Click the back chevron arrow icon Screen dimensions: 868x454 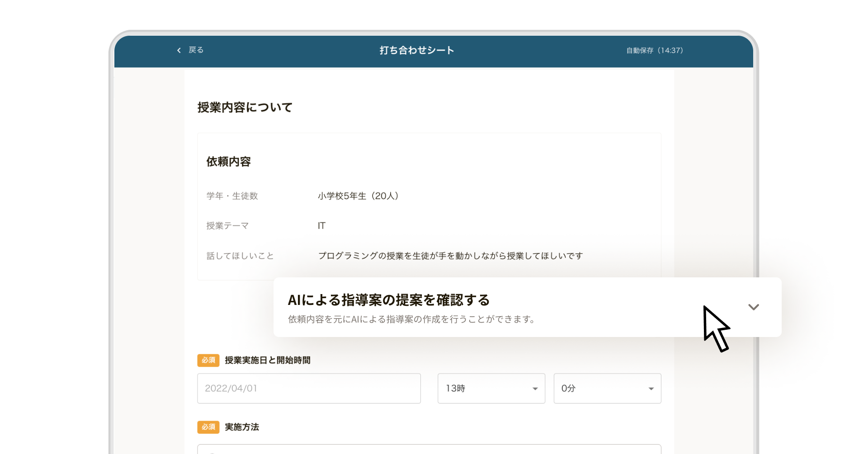tap(179, 50)
